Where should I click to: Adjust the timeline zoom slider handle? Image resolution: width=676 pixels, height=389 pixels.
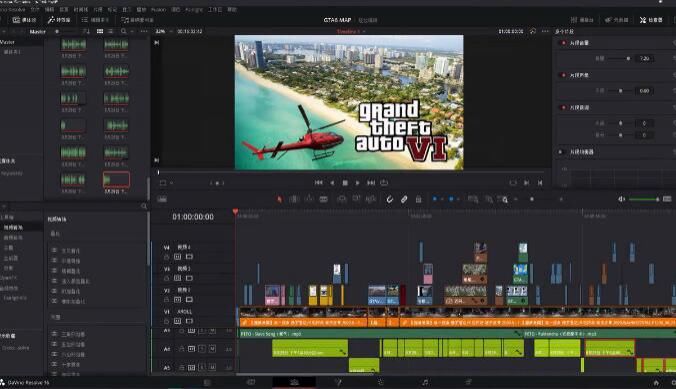pyautogui.click(x=532, y=199)
